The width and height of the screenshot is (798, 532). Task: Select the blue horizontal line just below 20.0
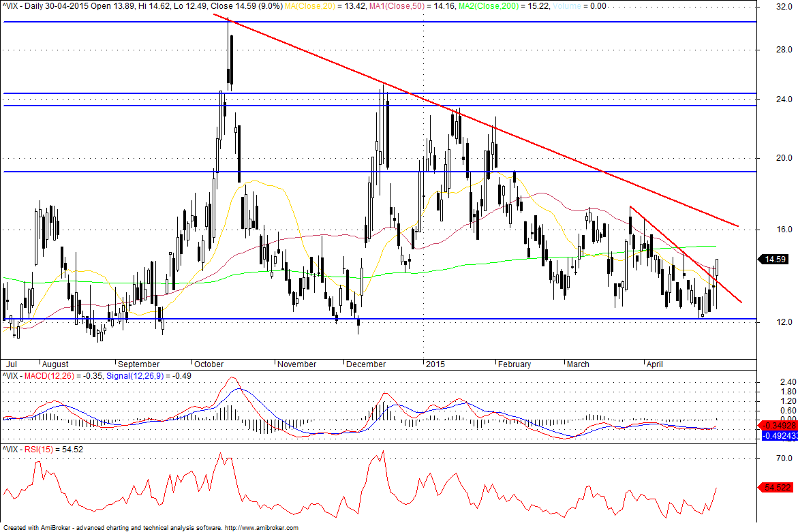380,172
